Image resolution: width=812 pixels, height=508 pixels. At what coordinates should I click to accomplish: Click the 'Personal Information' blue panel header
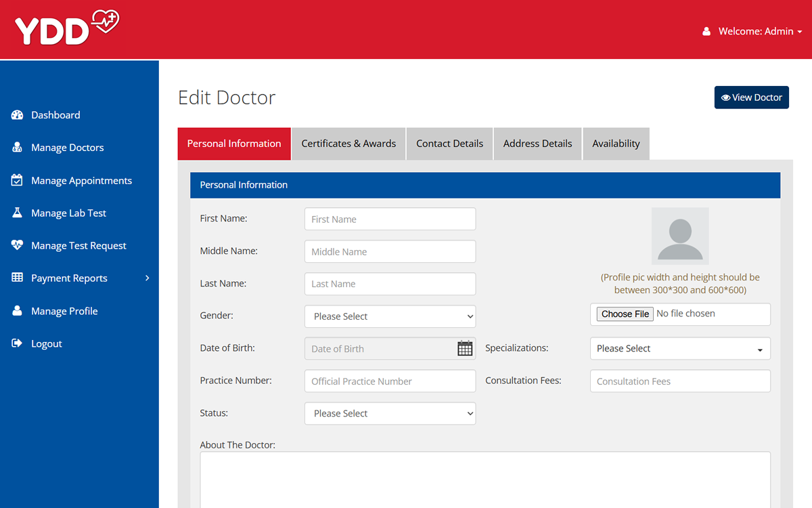485,185
